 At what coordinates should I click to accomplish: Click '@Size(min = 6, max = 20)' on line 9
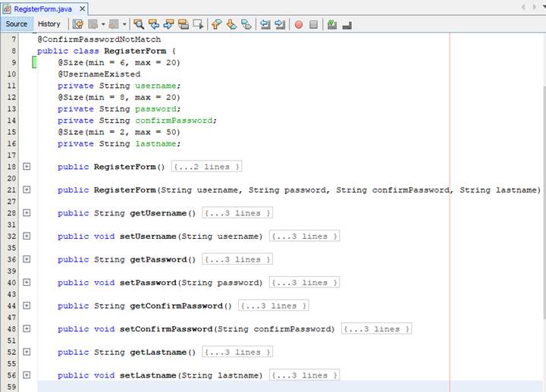click(119, 63)
